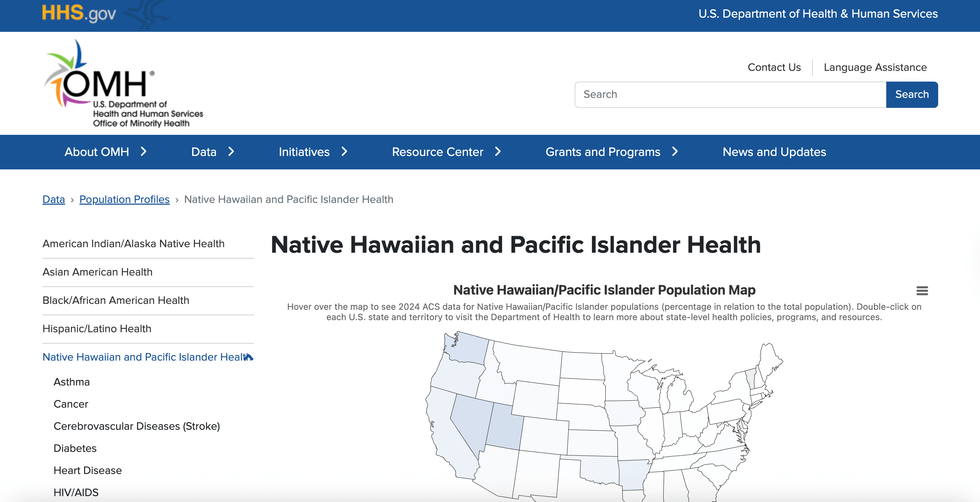Follow the Data breadcrumb link
Screen dimensions: 980x502
tap(53, 199)
